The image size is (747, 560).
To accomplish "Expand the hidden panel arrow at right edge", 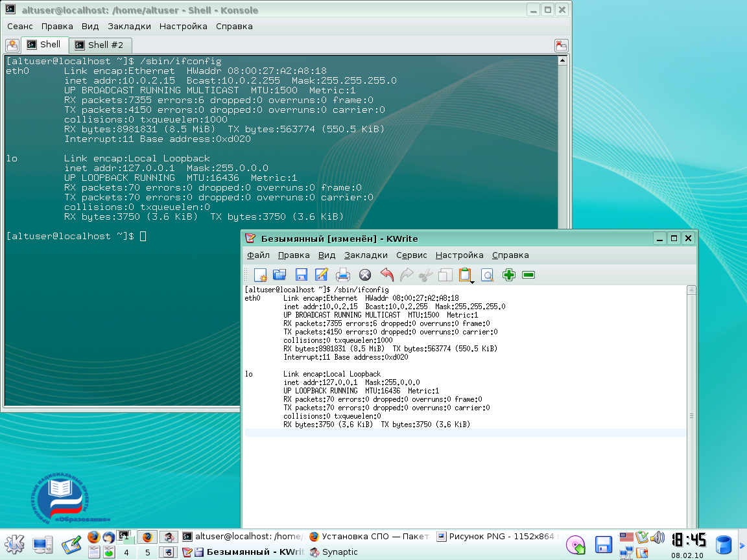I will coord(741,546).
